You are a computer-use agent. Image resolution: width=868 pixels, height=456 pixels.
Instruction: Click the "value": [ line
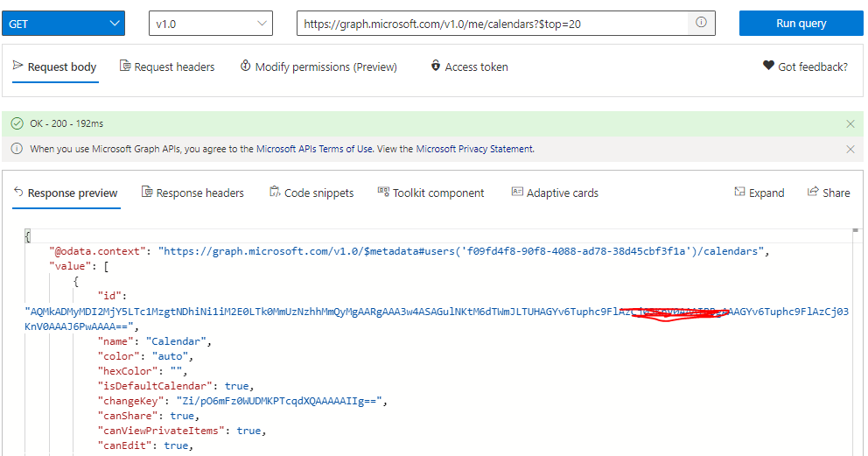[x=79, y=266]
